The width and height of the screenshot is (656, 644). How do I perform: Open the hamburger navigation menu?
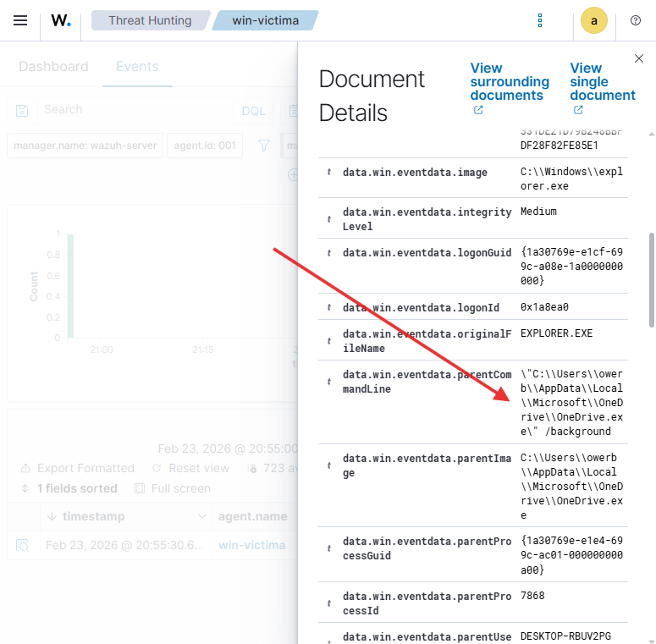[x=20, y=20]
